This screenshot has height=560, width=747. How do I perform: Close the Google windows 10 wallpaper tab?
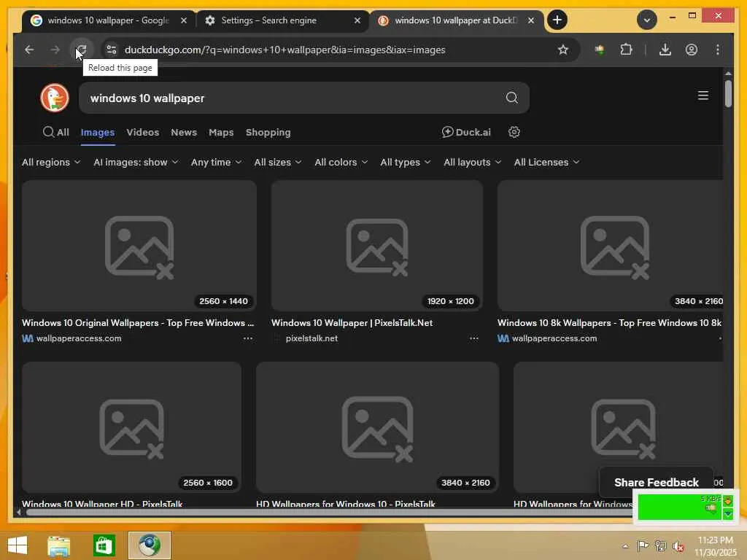(x=183, y=20)
